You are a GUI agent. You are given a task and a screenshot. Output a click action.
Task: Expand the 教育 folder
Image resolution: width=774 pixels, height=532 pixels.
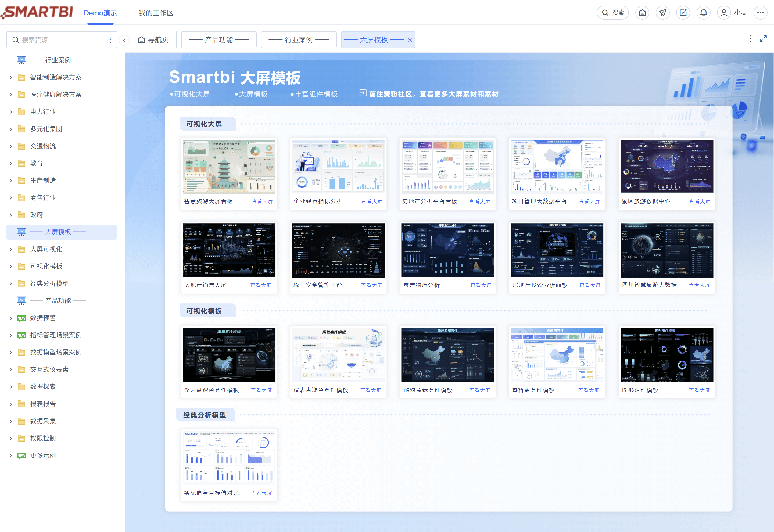[x=11, y=163]
